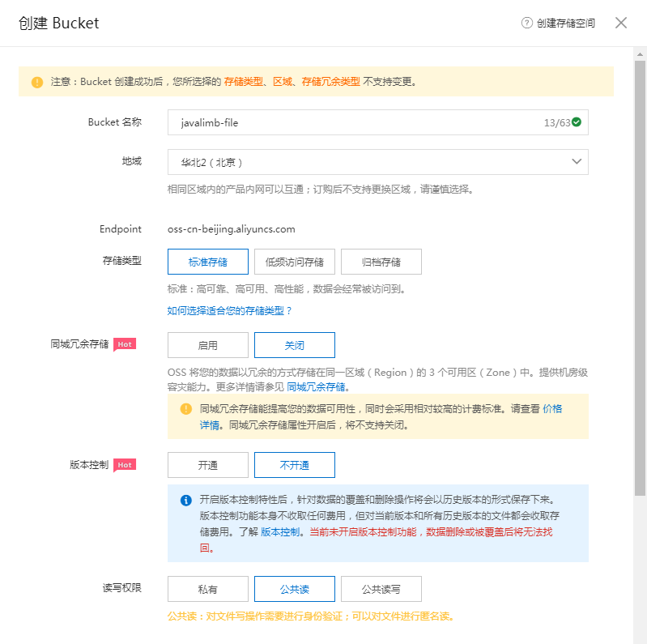Click the help question mark icon beside 创建存储空间
The image size is (647, 644).
527,23
